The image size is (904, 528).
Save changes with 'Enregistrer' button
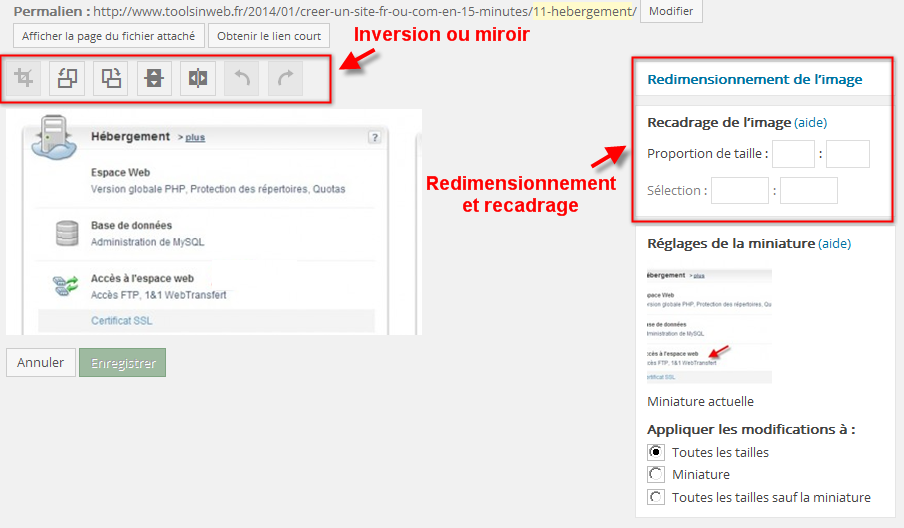[x=122, y=363]
